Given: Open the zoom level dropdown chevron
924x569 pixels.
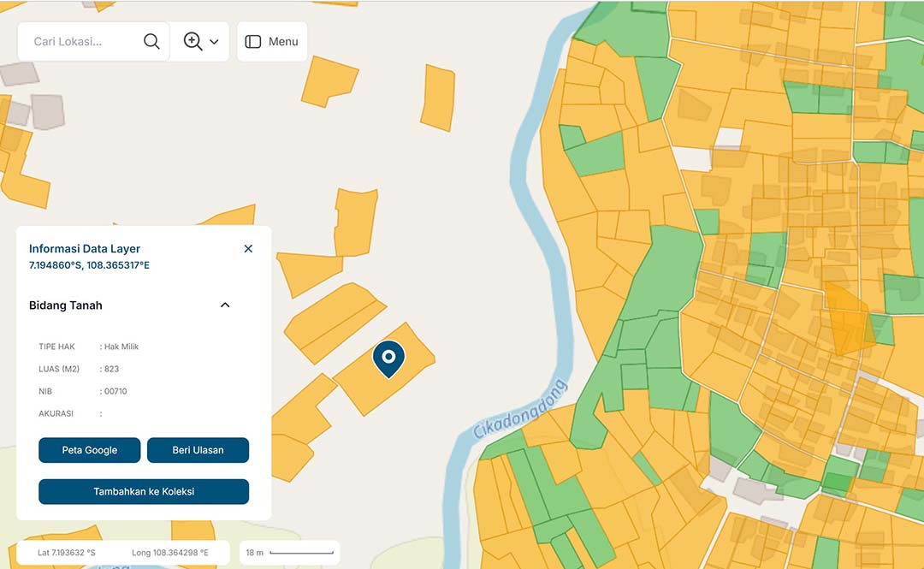Looking at the screenshot, I should (214, 42).
